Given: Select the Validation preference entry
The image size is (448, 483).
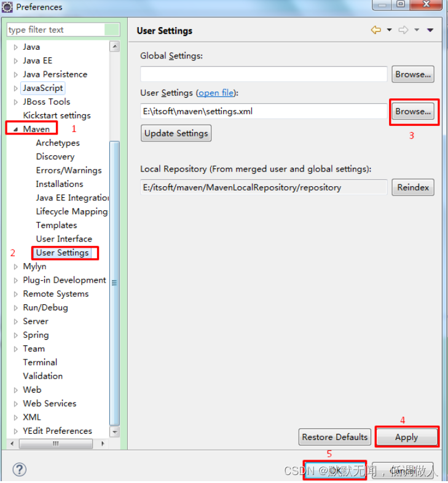Looking at the screenshot, I should [x=43, y=377].
